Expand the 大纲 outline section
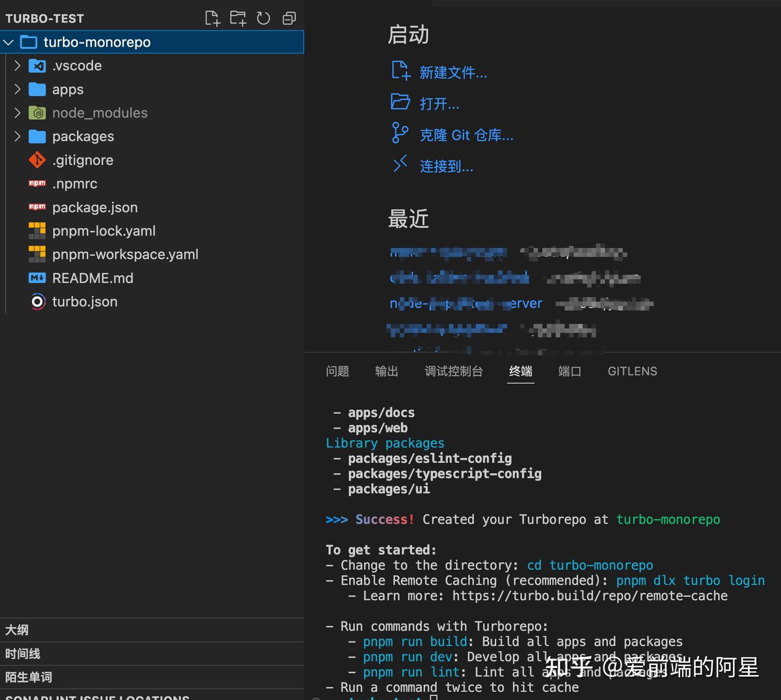Viewport: 781px width, 700px height. pyautogui.click(x=152, y=630)
